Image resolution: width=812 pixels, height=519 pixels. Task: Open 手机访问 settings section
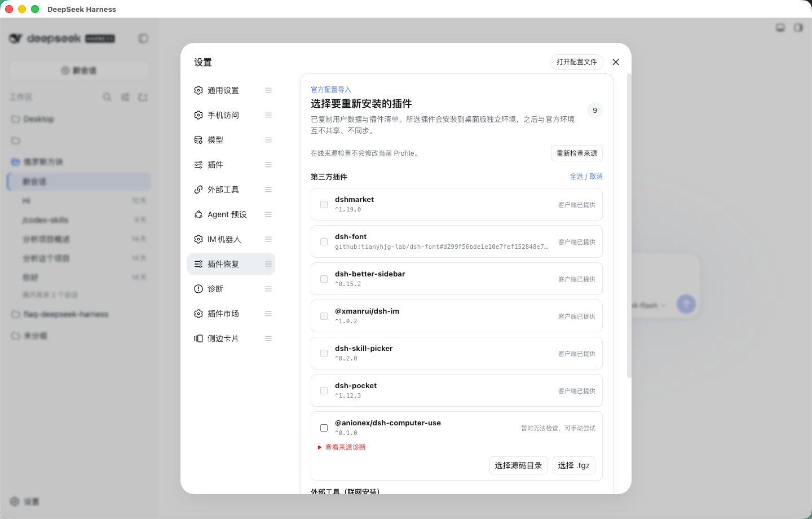(231, 115)
